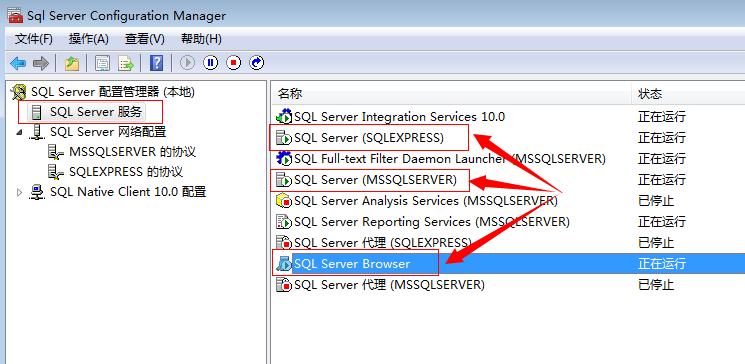Select the SQL Server (SQLEXPRESS) service
Screen dimensions: 745x364
pos(369,138)
